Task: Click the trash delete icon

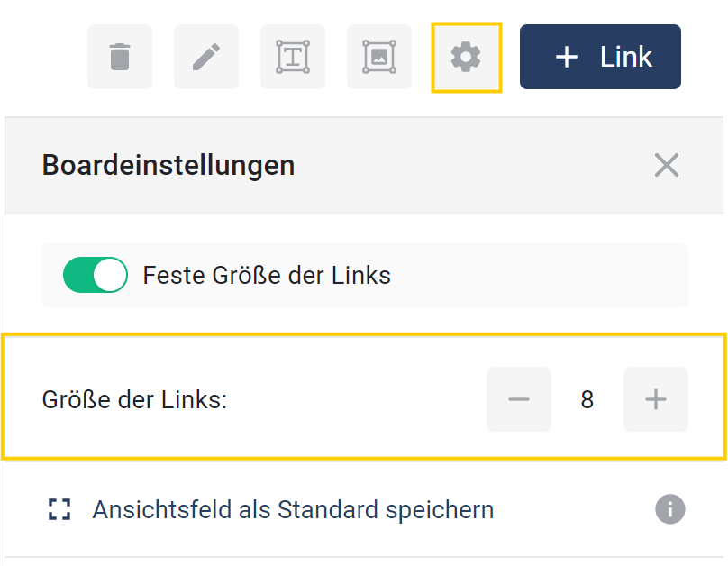Action: tap(120, 57)
